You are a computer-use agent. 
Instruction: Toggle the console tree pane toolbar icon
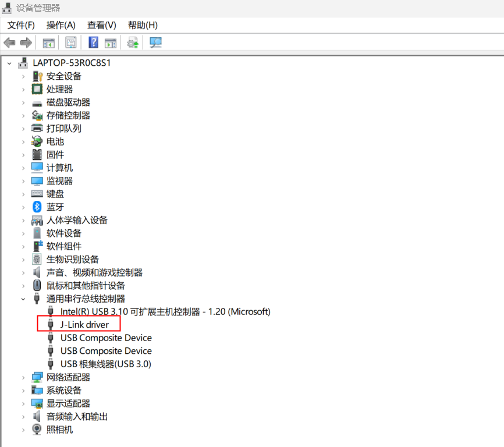(x=49, y=42)
